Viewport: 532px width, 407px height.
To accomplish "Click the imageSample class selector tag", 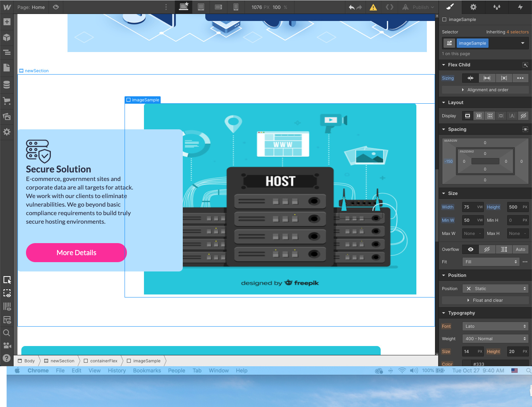I will click(x=472, y=43).
